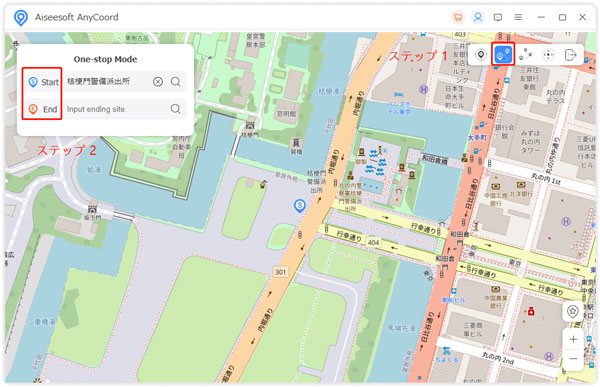Open the feedback message icon

coord(497,17)
